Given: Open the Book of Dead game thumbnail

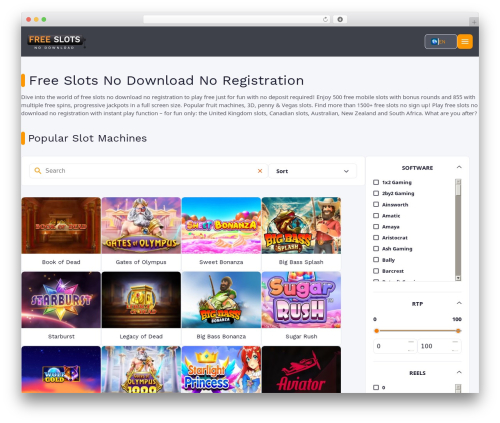Looking at the screenshot, I should (x=61, y=225).
